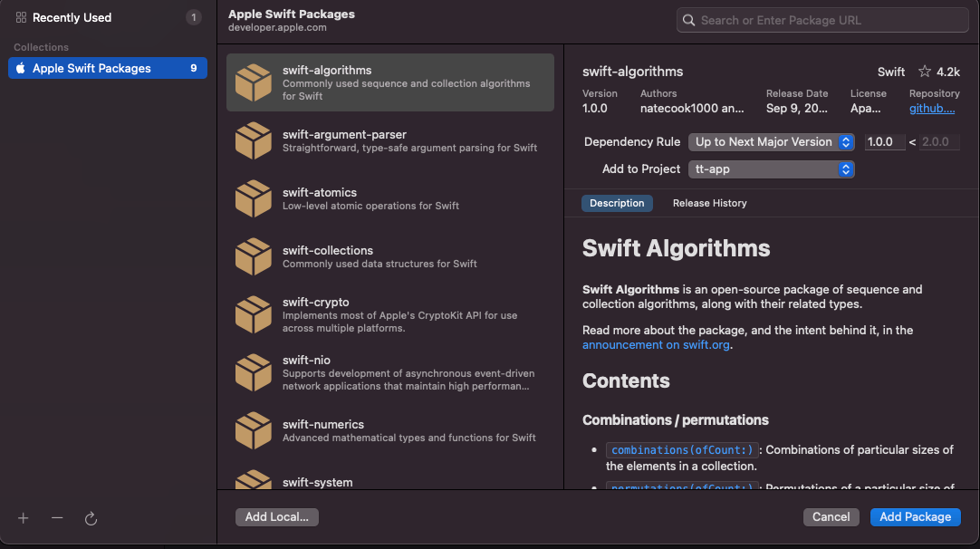Open the Add to Project tt-app dropdown
Viewport: 980px width, 549px height.
click(772, 169)
